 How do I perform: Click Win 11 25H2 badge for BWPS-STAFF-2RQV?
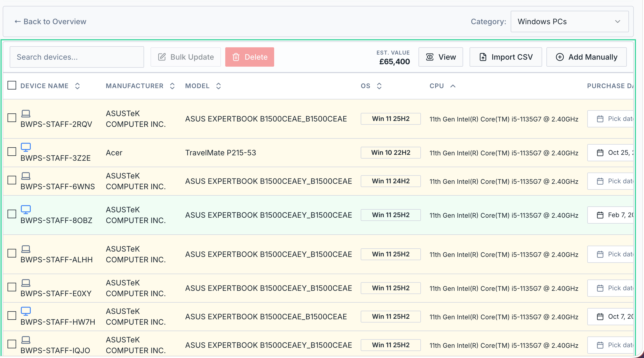pos(391,119)
